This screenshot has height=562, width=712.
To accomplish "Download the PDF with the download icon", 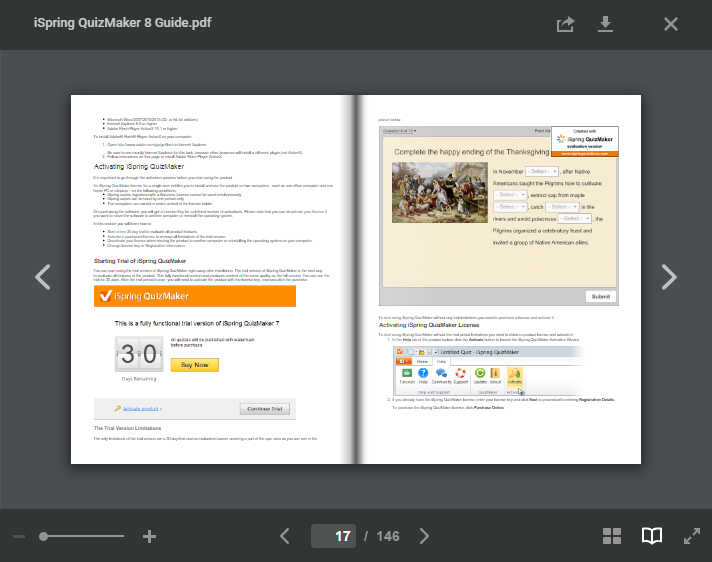I will coord(605,24).
